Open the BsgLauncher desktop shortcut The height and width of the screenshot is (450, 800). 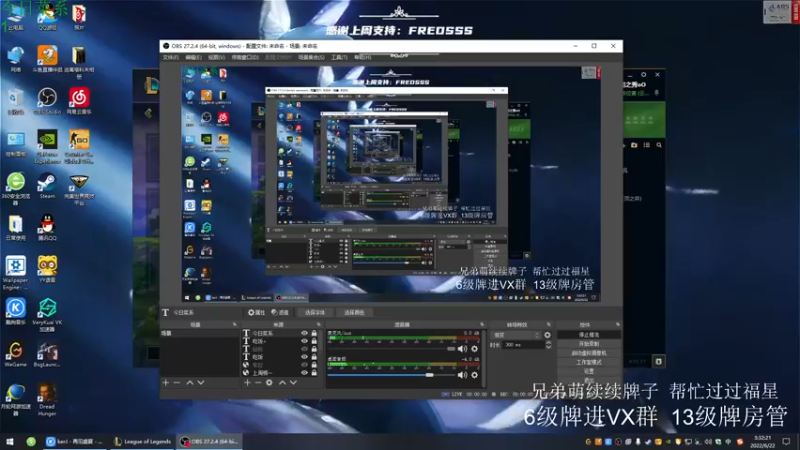pyautogui.click(x=47, y=354)
